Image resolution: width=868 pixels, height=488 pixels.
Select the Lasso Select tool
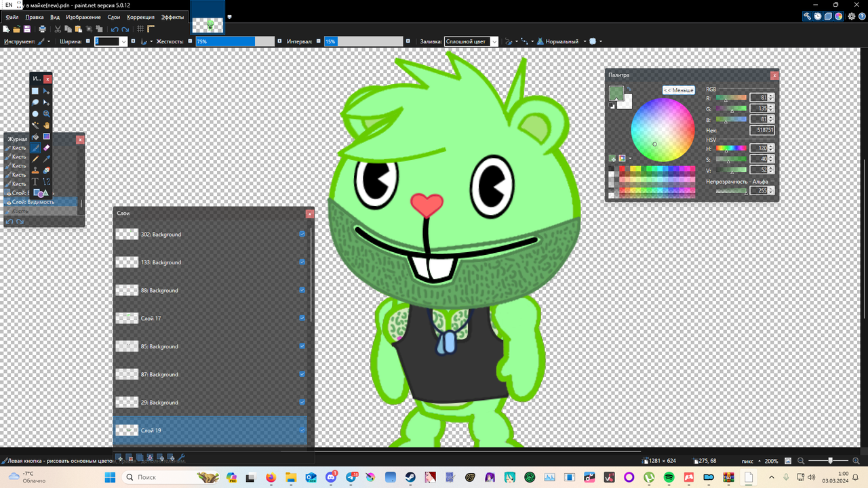point(35,102)
